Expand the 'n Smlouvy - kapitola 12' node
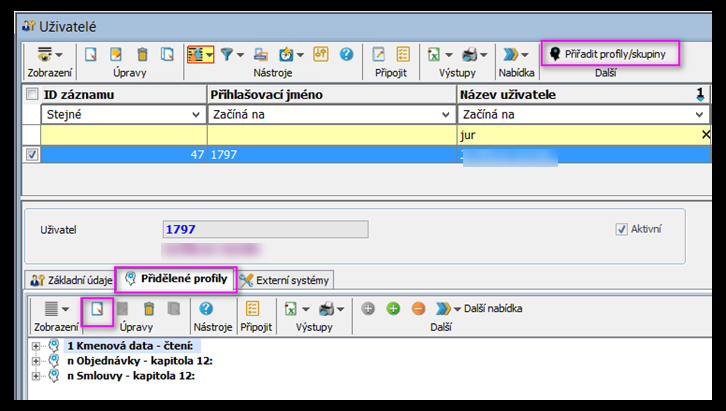The width and height of the screenshot is (726, 411). pyautogui.click(x=37, y=375)
